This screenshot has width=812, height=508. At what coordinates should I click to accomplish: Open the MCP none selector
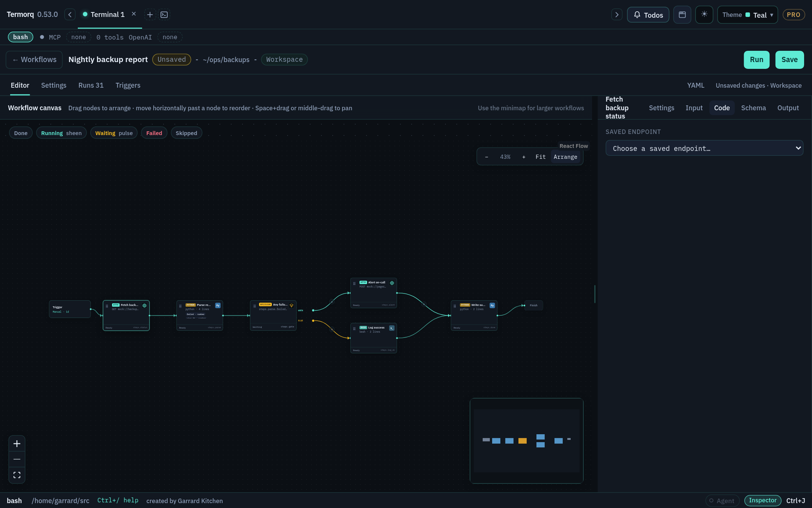[79, 37]
